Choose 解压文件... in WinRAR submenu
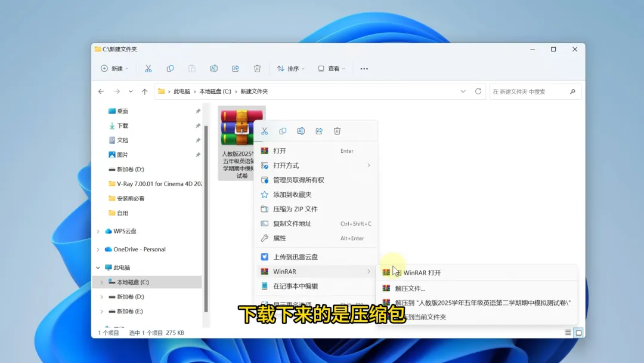 (x=476, y=288)
